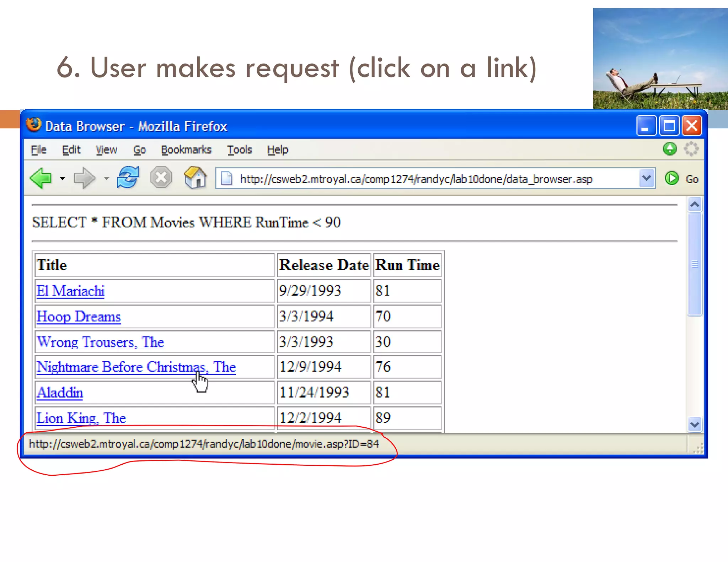This screenshot has height=562, width=728.
Task: Click the run time cell showing 89
Action: (x=407, y=418)
